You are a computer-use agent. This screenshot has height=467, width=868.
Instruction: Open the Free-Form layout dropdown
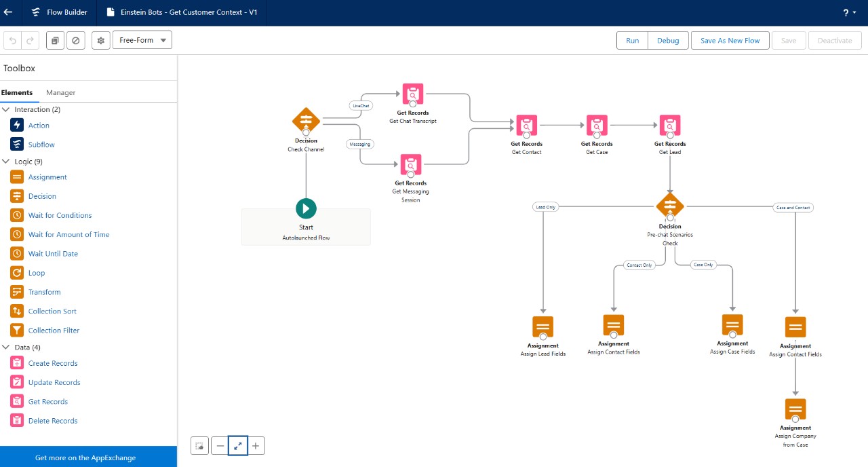coord(142,40)
